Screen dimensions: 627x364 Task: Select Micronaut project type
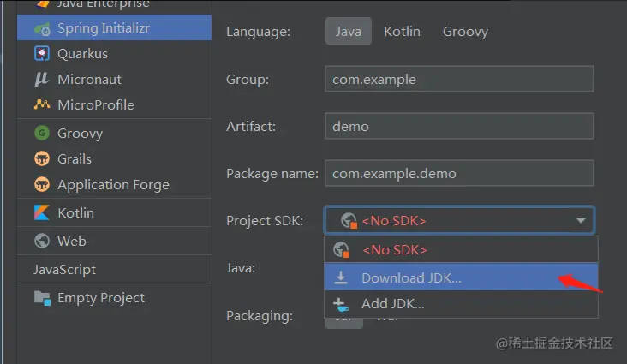pyautogui.click(x=115, y=79)
